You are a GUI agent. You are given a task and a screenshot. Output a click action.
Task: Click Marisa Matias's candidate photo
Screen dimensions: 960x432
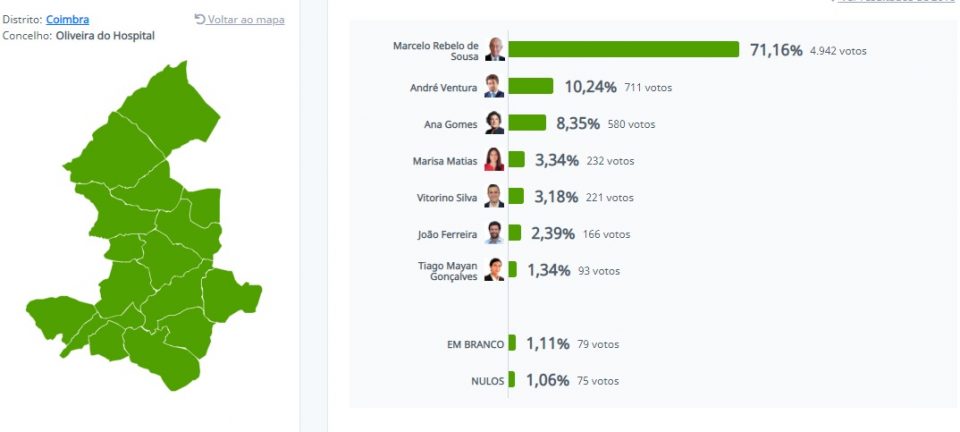495,160
